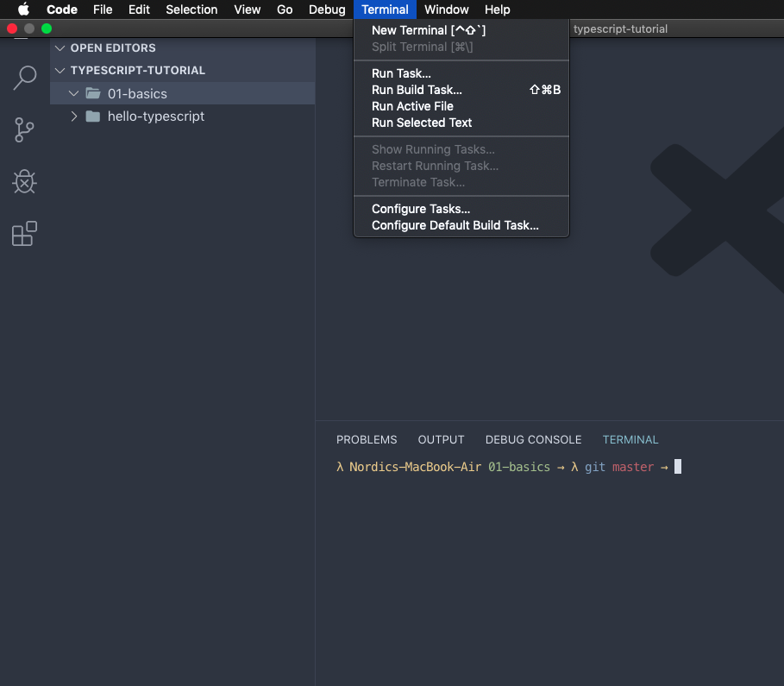The width and height of the screenshot is (784, 686).
Task: Collapse the OPEN EDITORS section
Action: [60, 48]
